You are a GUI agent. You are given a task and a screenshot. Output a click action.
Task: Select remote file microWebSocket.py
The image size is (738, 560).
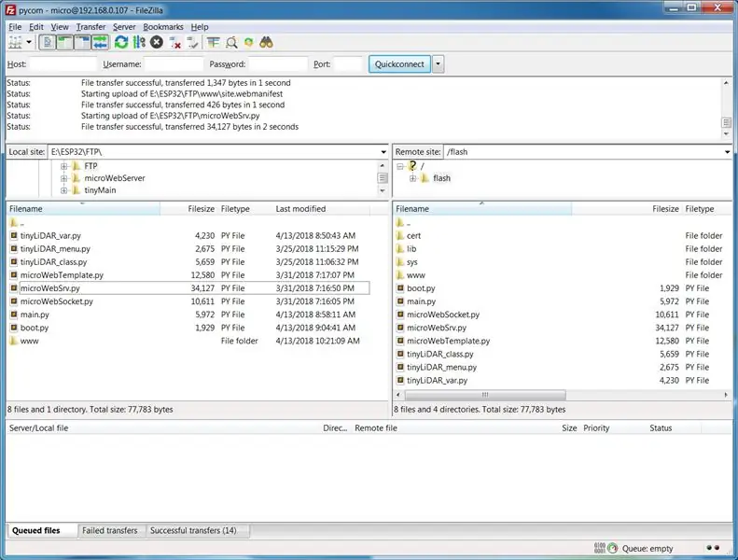[563, 315]
